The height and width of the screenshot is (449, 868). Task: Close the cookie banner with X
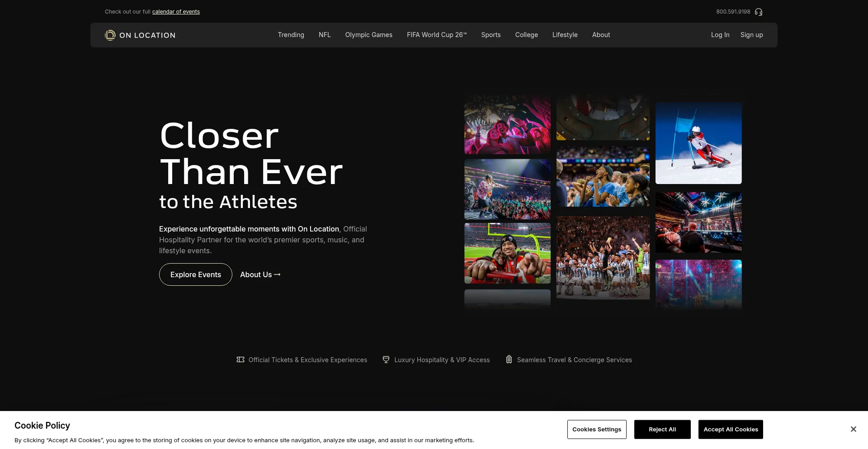click(853, 429)
